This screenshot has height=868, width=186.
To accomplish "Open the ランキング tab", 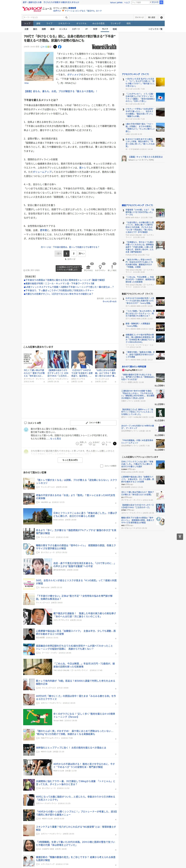I will 115,24.
